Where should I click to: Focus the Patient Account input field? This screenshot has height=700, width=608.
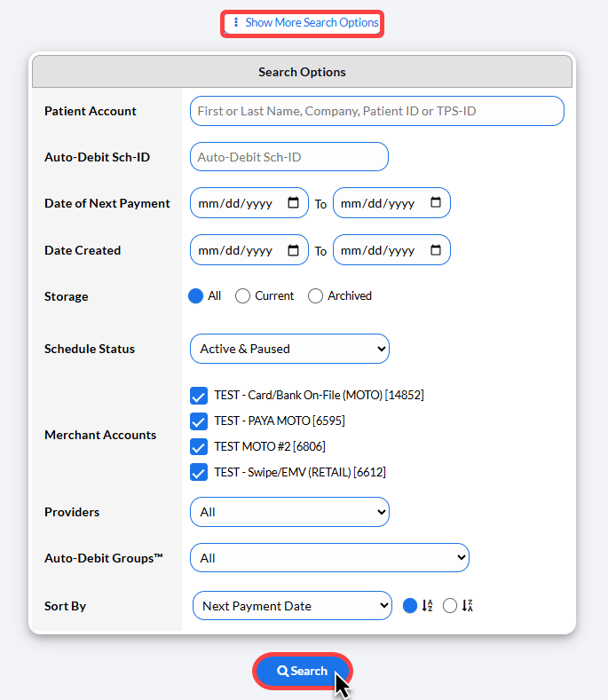(377, 111)
